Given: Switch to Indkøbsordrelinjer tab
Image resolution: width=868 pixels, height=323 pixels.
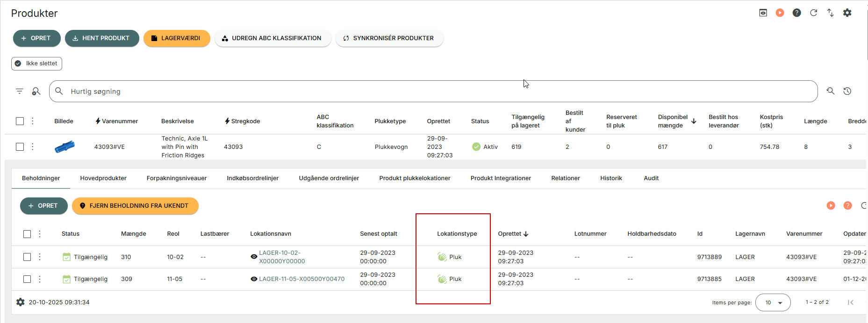Looking at the screenshot, I should (x=253, y=178).
